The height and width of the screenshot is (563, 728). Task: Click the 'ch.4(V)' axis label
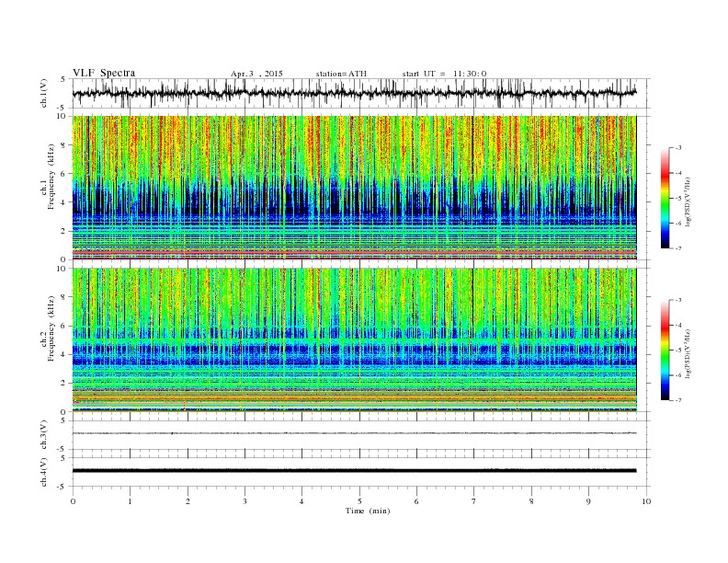pyautogui.click(x=44, y=472)
